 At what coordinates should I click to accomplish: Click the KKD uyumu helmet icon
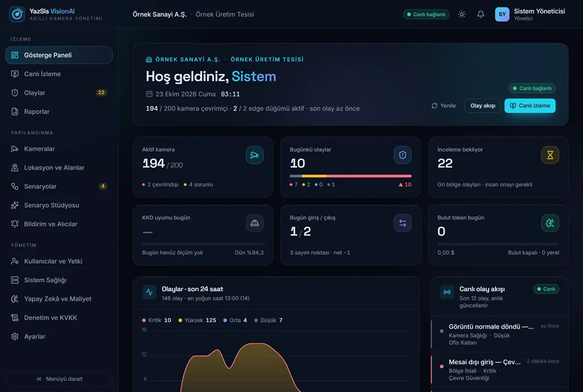[x=255, y=223]
